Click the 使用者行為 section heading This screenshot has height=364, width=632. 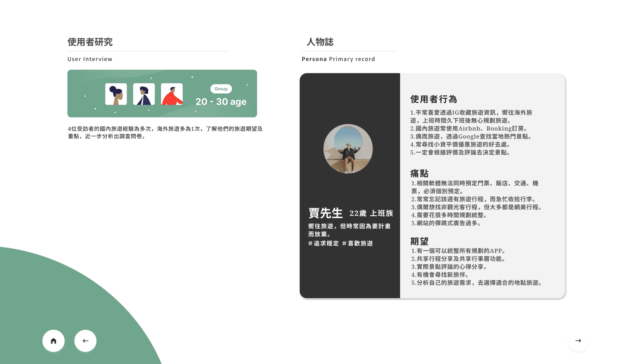point(434,99)
